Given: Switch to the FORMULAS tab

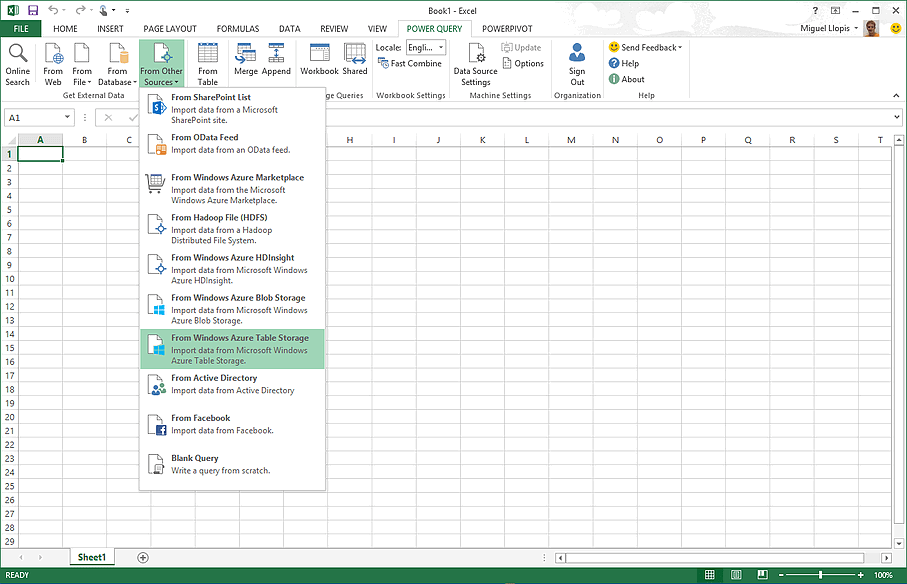Looking at the screenshot, I should pyautogui.click(x=238, y=28).
